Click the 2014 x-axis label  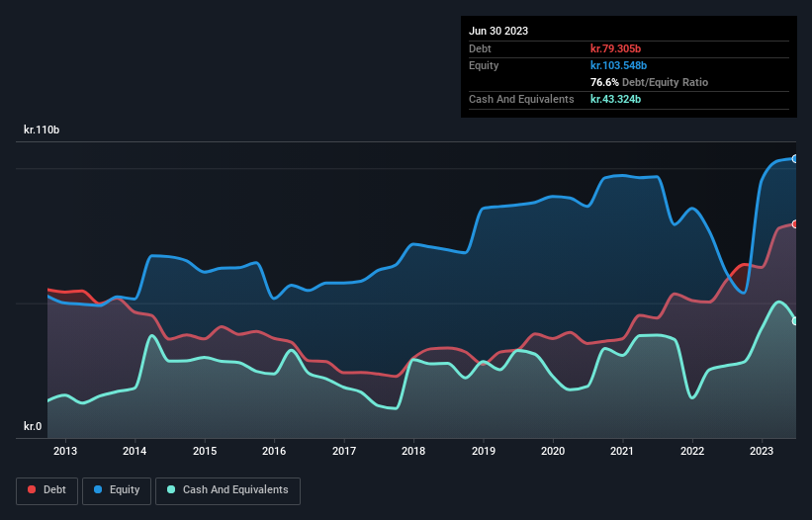click(x=135, y=451)
